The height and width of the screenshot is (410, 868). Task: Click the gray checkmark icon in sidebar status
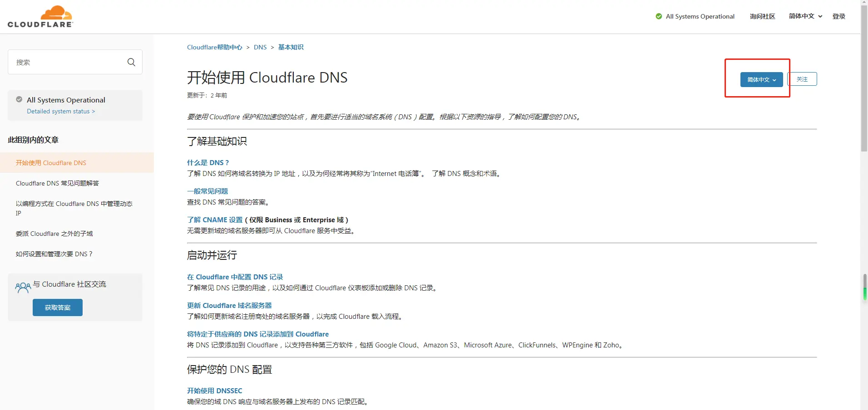[x=19, y=99]
